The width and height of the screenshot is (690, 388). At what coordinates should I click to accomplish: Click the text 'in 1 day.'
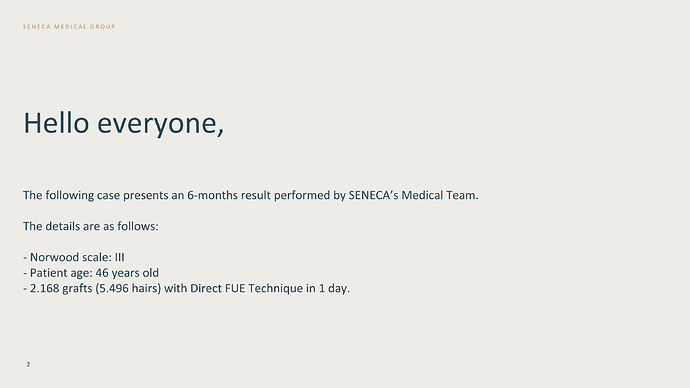click(328, 289)
